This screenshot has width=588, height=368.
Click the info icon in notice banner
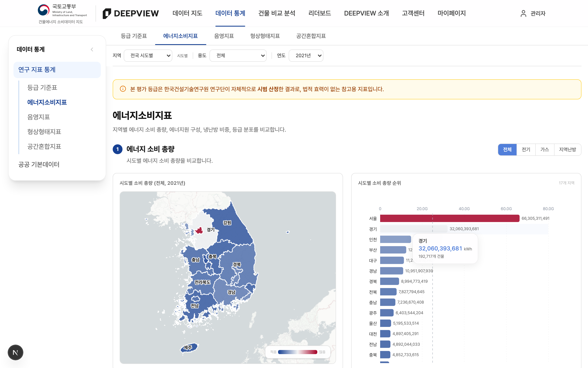(x=123, y=89)
